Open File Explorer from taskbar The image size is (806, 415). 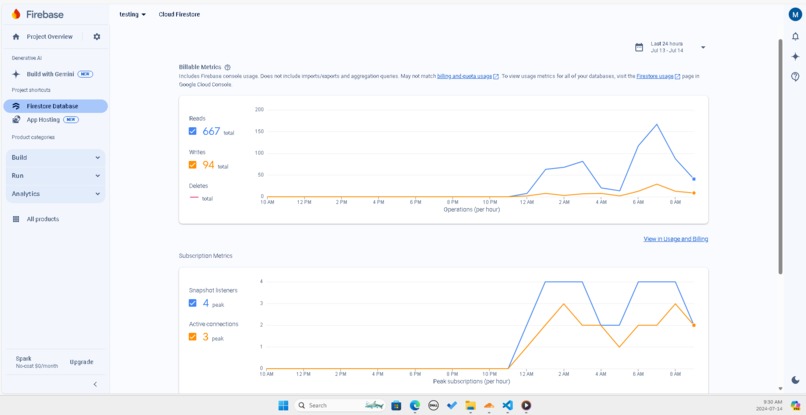pyautogui.click(x=470, y=405)
